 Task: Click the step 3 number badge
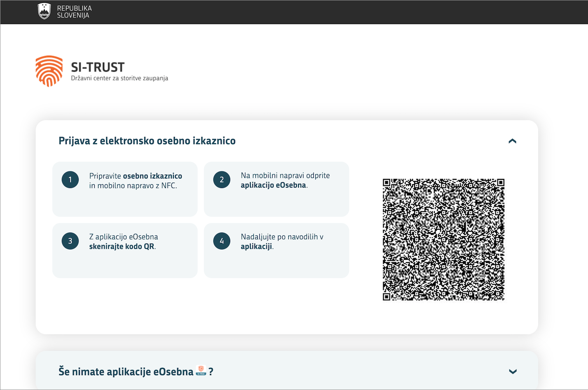(x=70, y=241)
